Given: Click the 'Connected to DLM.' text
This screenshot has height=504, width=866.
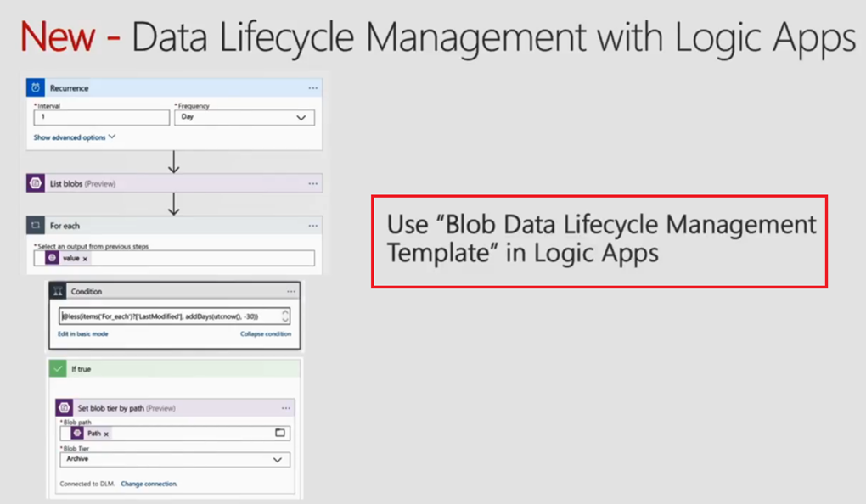Looking at the screenshot, I should pos(87,484).
